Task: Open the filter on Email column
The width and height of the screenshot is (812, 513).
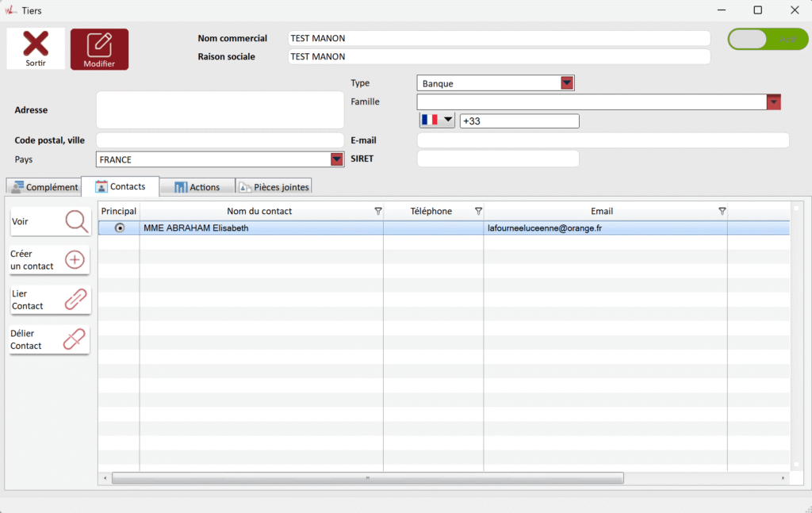Action: click(x=722, y=211)
